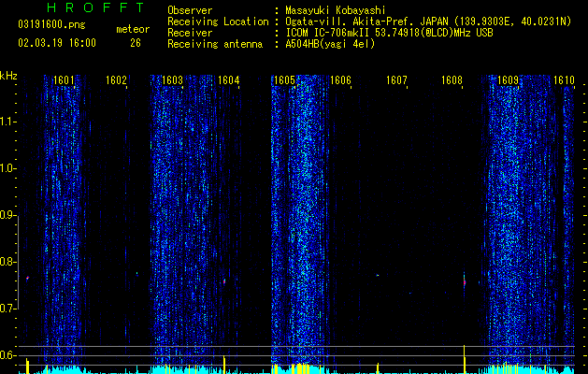Click the 1609 time marker
The width and height of the screenshot is (588, 374).
pos(508,80)
